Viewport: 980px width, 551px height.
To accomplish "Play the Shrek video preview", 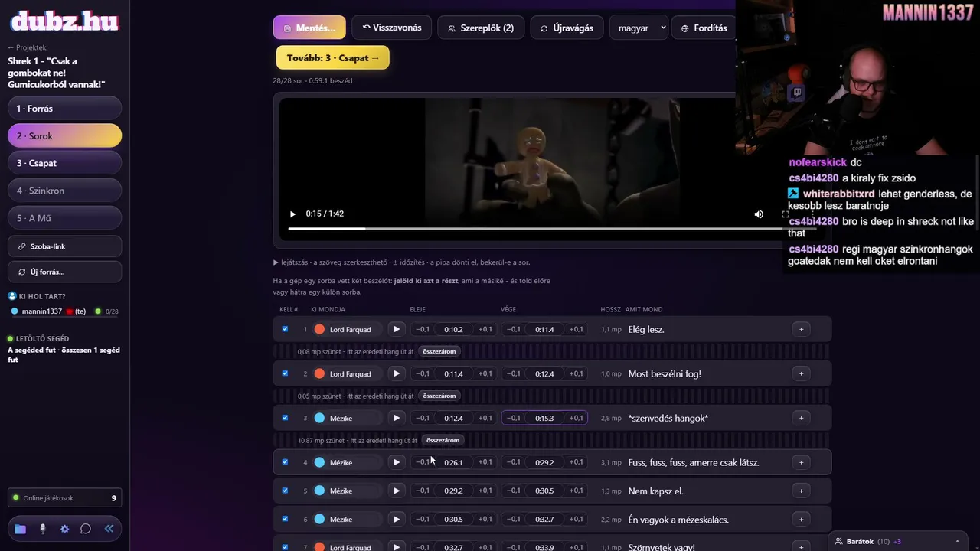I will pyautogui.click(x=292, y=214).
